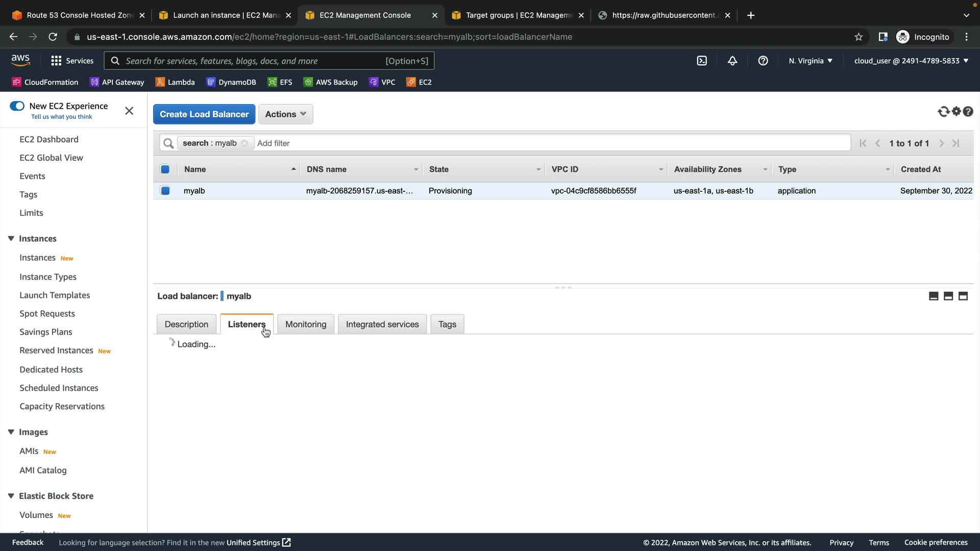This screenshot has width=980, height=551.
Task: Open Launch Templates in the sidebar
Action: pos(55,295)
